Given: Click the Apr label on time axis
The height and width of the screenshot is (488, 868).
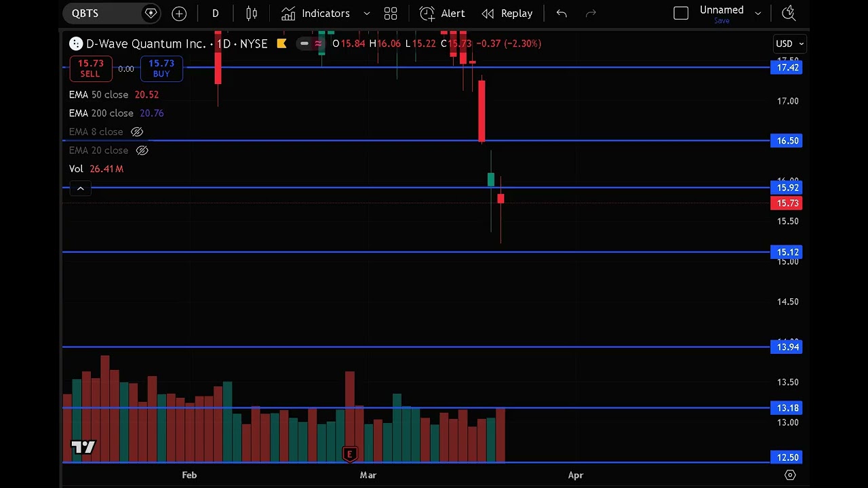Looking at the screenshot, I should coord(576,475).
